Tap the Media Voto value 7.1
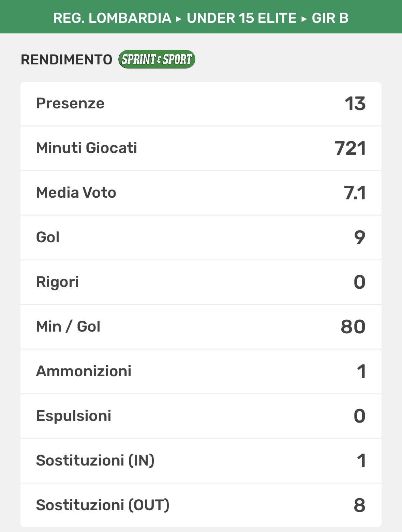This screenshot has height=532, width=402. [355, 193]
